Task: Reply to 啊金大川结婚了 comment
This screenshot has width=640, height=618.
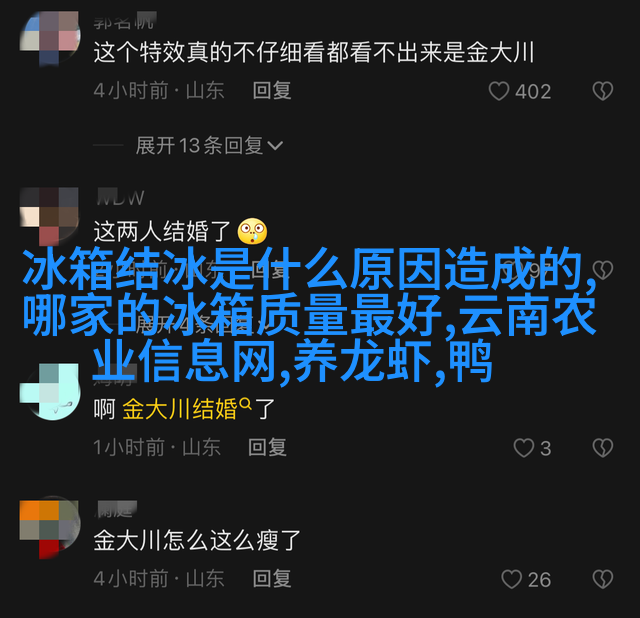Action: 267,447
